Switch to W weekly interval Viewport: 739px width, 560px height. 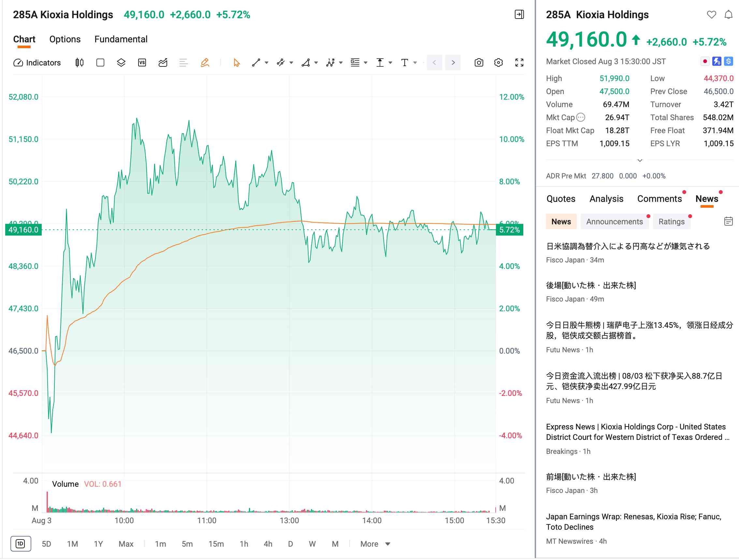[312, 544]
